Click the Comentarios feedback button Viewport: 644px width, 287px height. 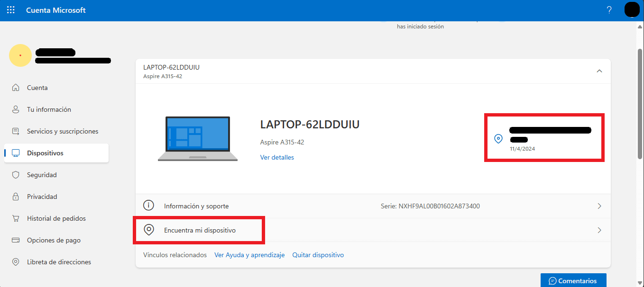pos(573,280)
